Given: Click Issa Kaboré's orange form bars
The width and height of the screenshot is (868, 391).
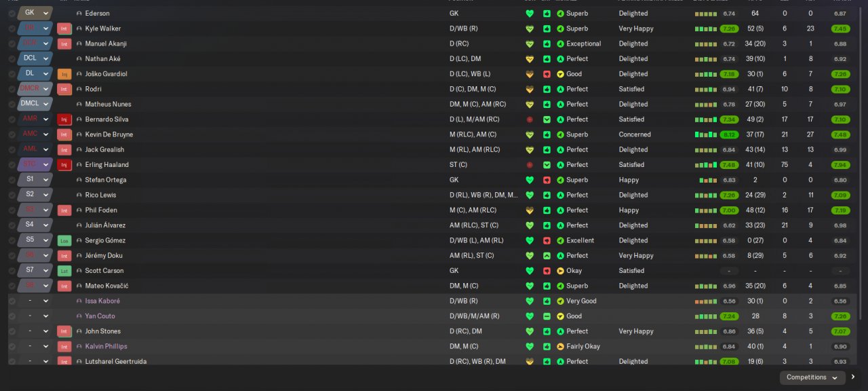Looking at the screenshot, I should [x=706, y=301].
